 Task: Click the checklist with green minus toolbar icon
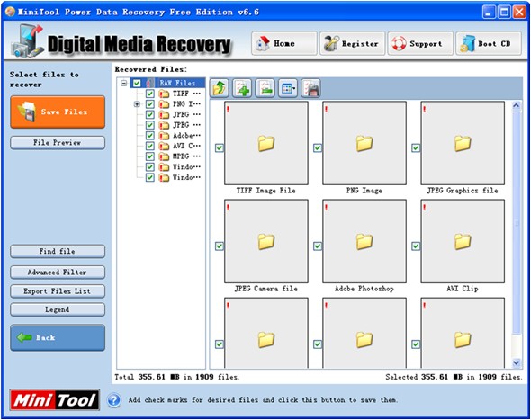tap(265, 89)
